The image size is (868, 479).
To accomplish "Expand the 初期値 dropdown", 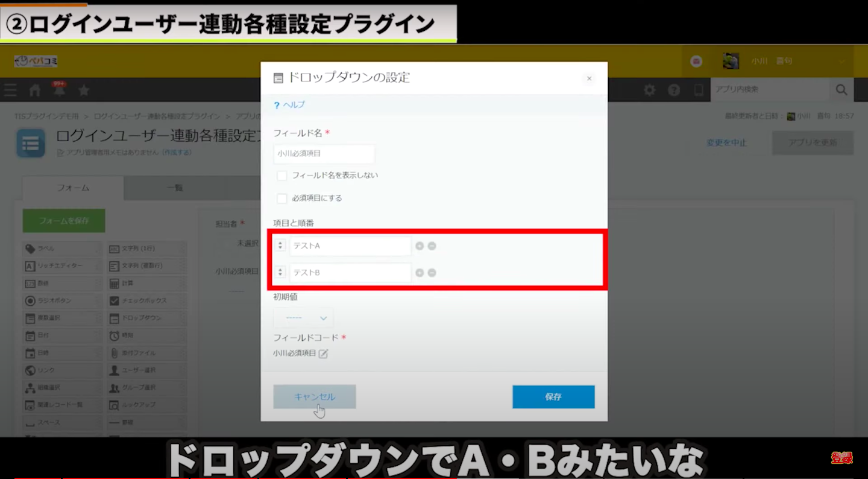I will [303, 318].
